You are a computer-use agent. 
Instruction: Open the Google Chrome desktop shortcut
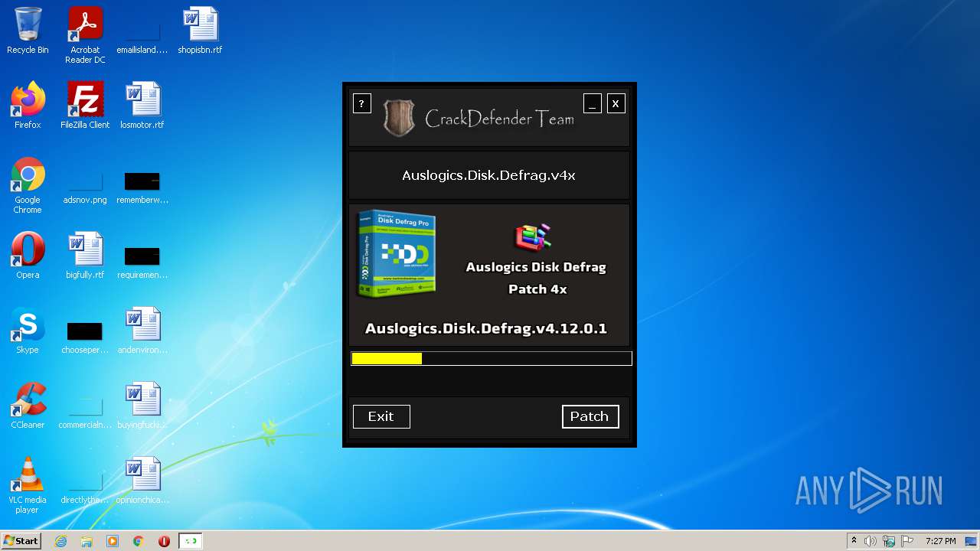[28, 185]
